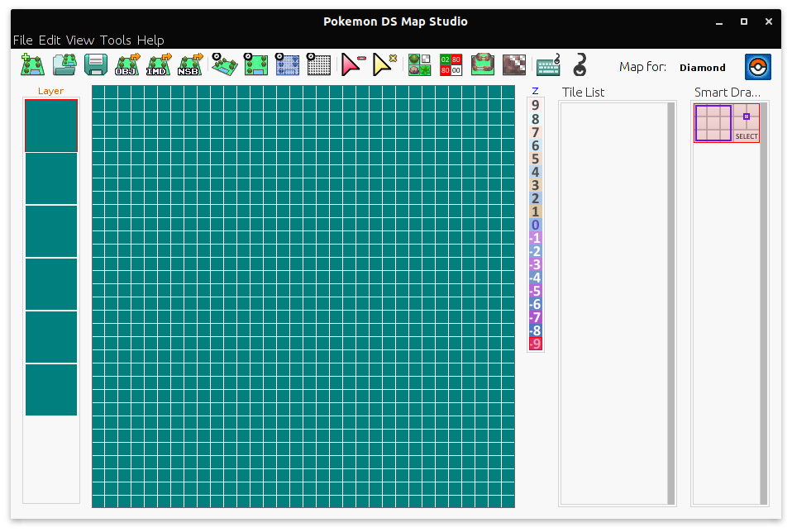
Task: Select the fourth layer thumbnail
Action: coord(51,285)
